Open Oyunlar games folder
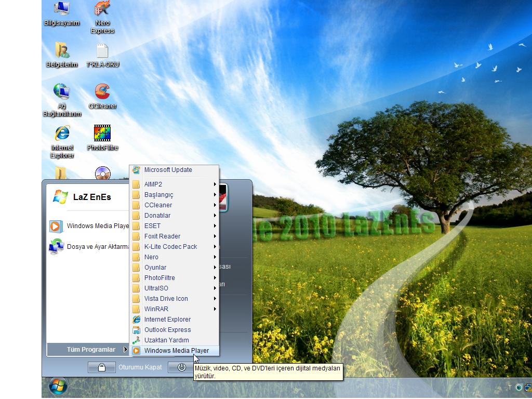The height and width of the screenshot is (399, 532). pyautogui.click(x=175, y=268)
